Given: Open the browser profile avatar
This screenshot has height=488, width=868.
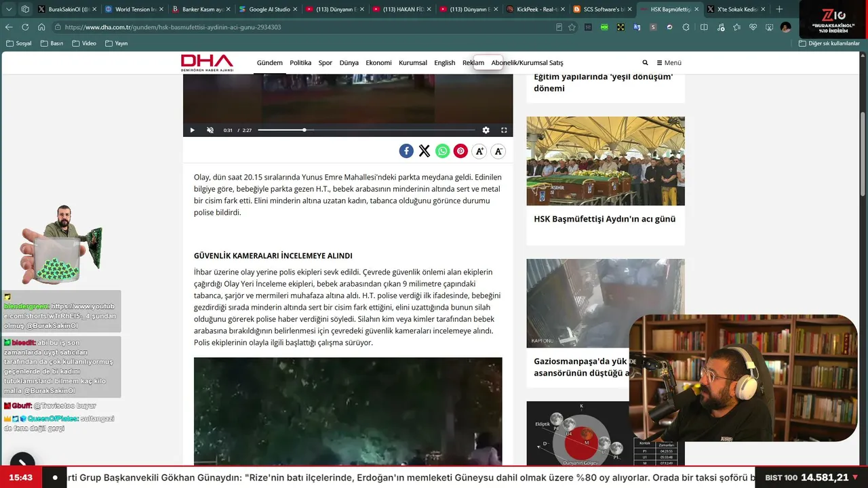Looking at the screenshot, I should pos(785,27).
